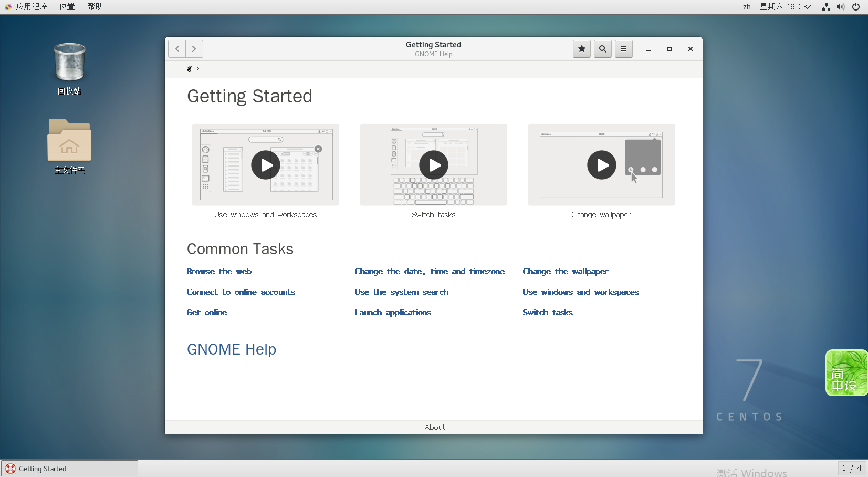This screenshot has height=477, width=868.
Task: Open Change the wallpaper link
Action: (566, 272)
